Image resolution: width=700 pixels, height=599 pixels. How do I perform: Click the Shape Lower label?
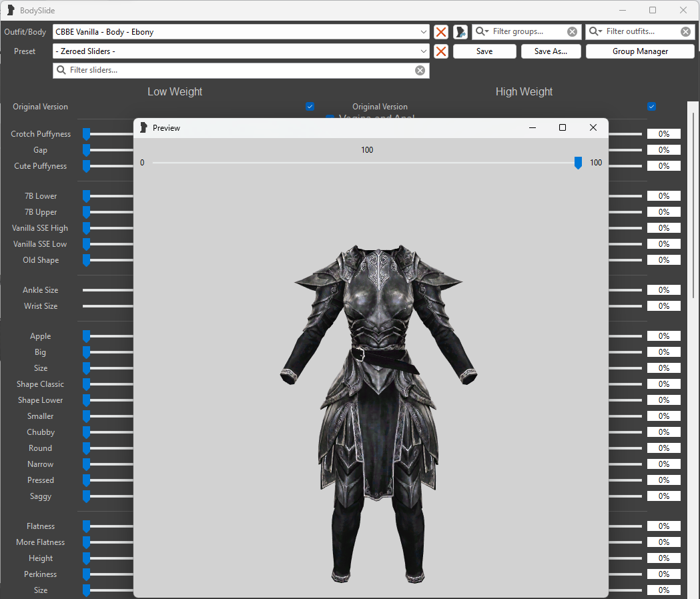pyautogui.click(x=40, y=400)
